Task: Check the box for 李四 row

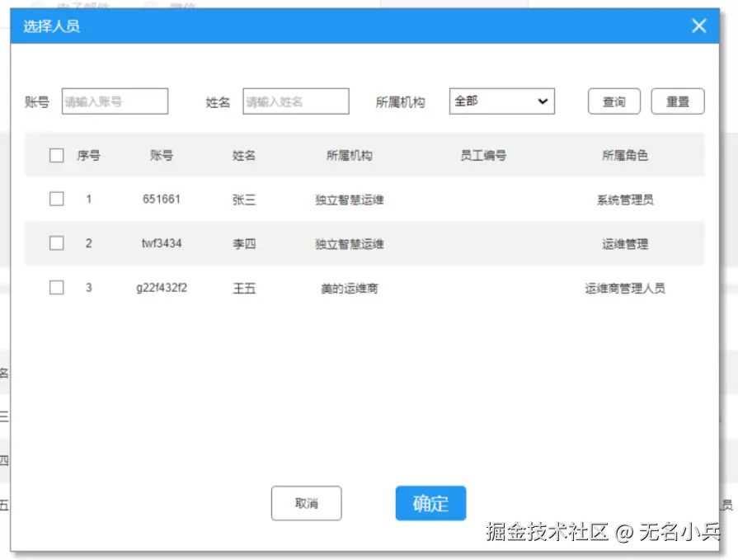Action: 56,243
